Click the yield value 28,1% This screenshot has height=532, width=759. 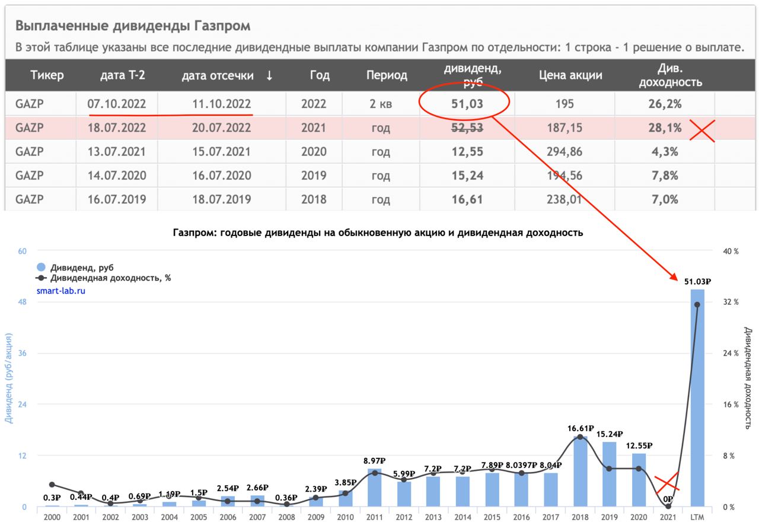click(665, 128)
